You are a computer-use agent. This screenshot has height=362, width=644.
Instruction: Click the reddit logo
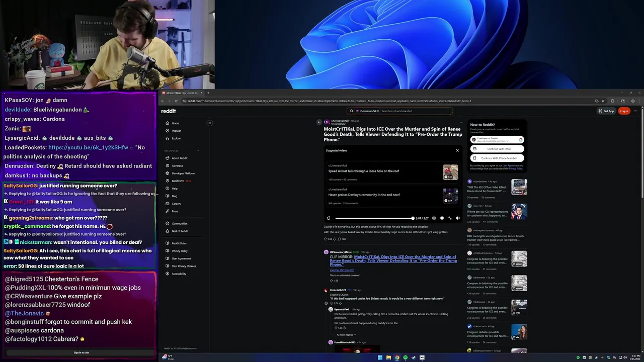169,111
